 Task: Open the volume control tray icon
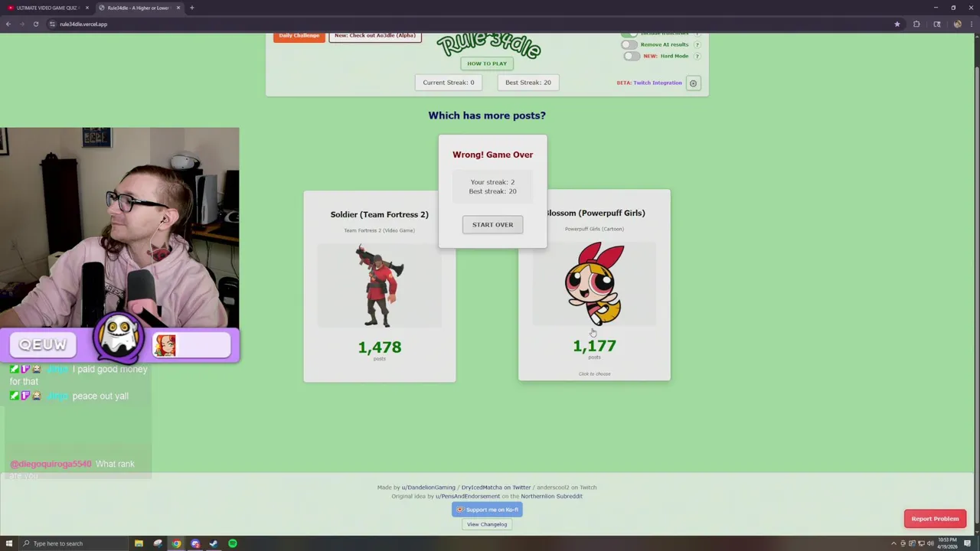[930, 543]
